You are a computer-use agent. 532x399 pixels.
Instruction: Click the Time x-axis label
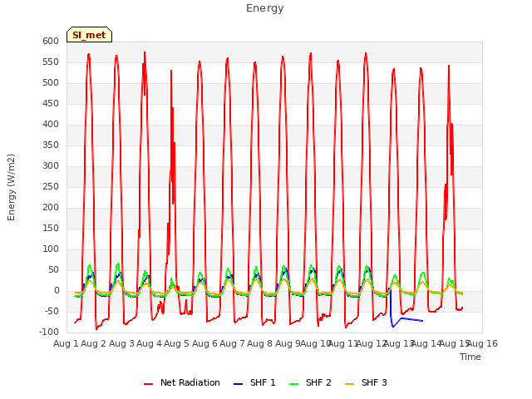pyautogui.click(x=470, y=357)
